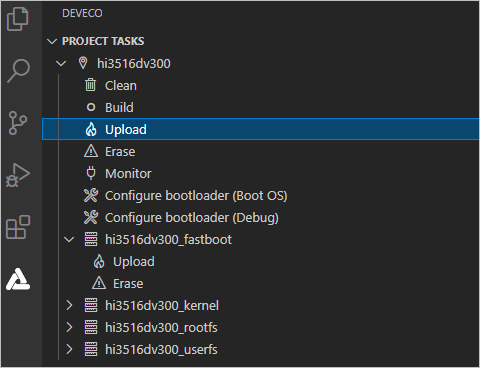Open the Search view icon
480x368 pixels.
(18, 71)
